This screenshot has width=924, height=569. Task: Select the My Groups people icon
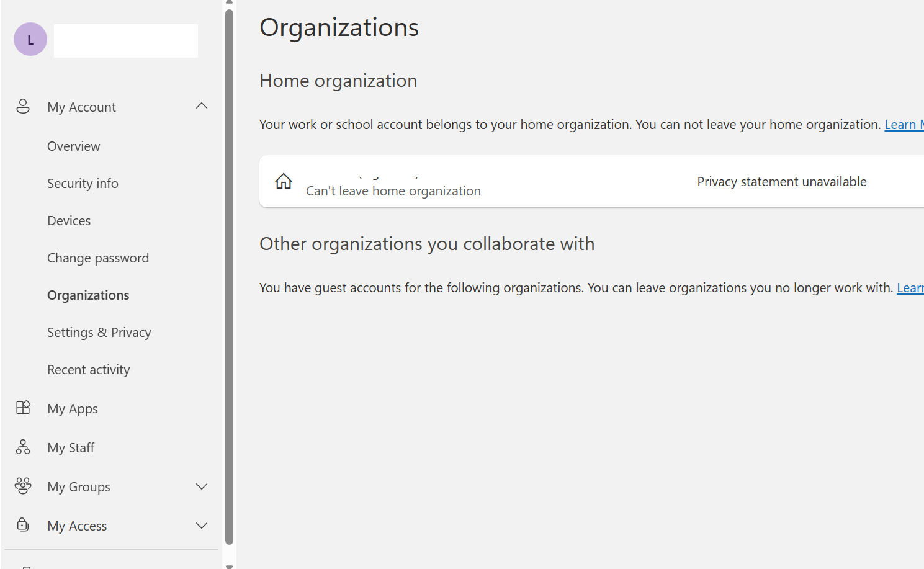(23, 486)
